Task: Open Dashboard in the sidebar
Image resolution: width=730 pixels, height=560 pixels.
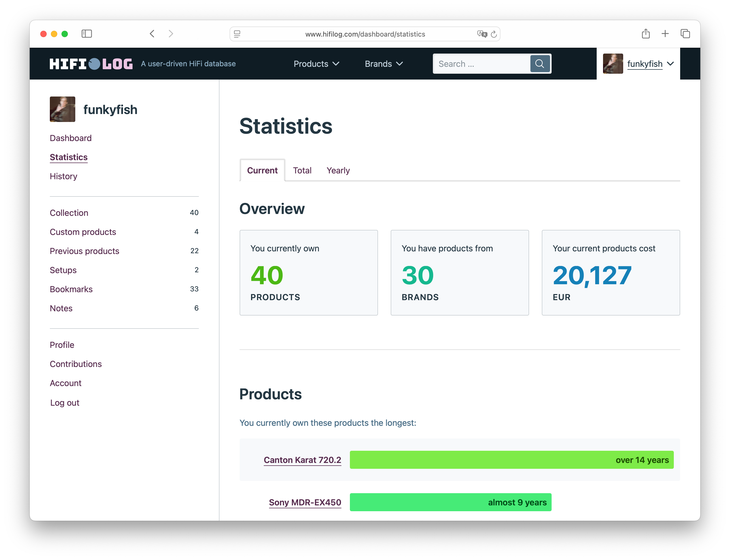Action: tap(71, 138)
